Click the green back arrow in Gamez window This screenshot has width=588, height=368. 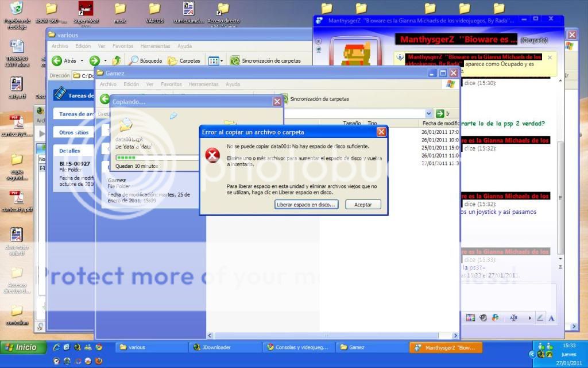[x=105, y=99]
